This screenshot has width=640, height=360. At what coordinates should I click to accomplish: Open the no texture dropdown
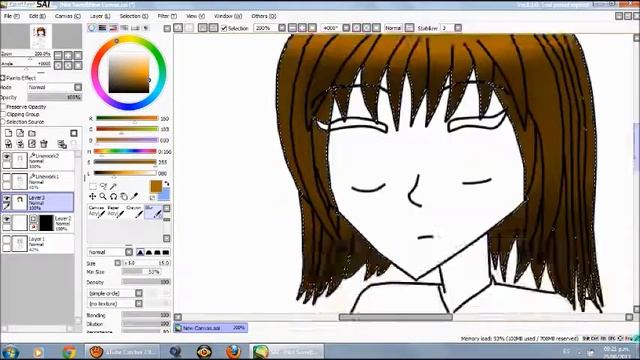(139, 304)
